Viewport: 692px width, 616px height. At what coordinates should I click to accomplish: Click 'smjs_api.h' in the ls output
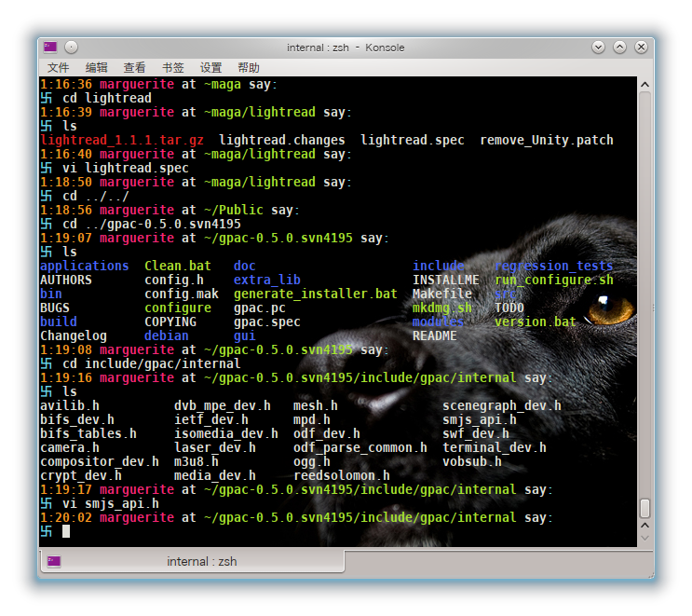coord(480,419)
